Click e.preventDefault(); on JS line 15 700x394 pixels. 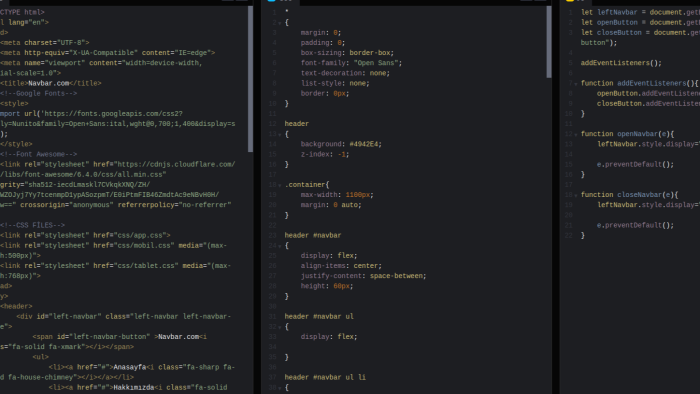tap(635, 165)
